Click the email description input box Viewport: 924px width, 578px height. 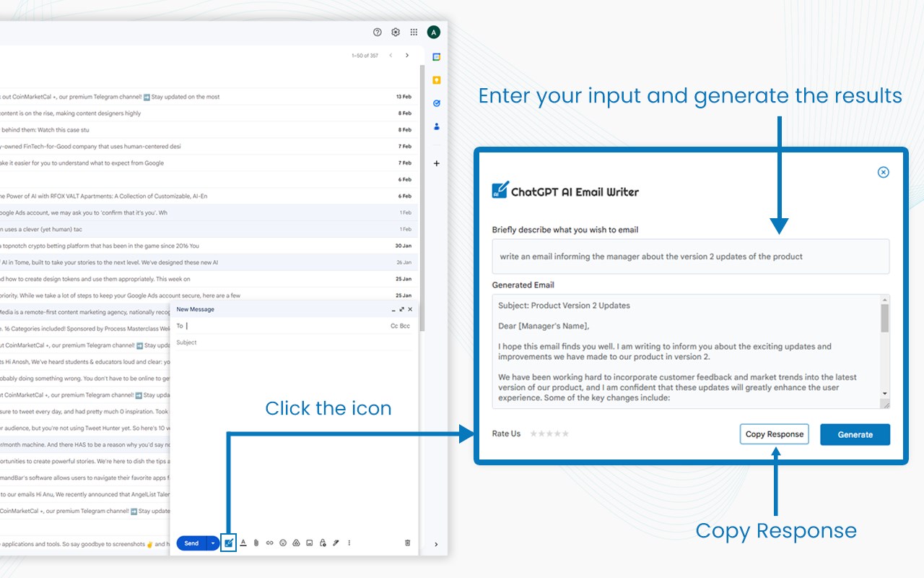(691, 256)
